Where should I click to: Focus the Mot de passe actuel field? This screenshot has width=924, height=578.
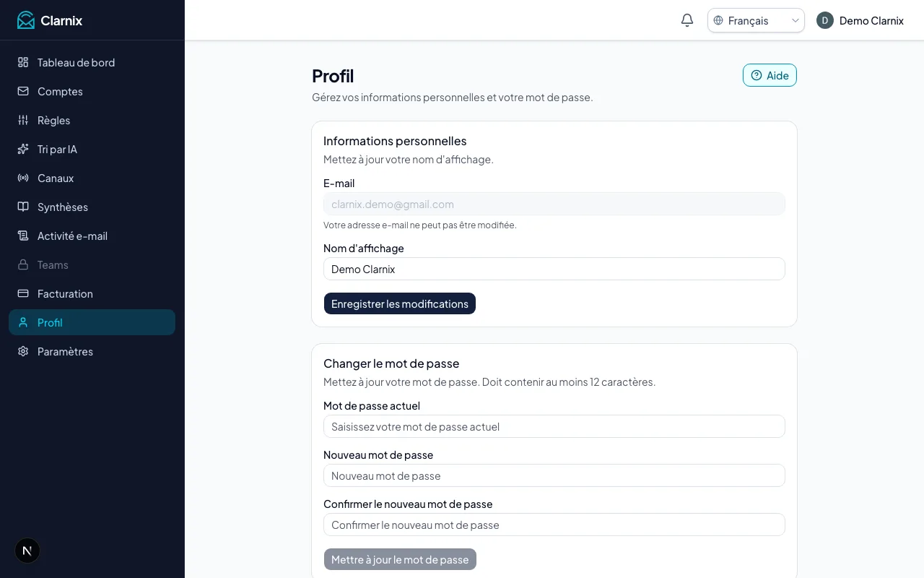(x=554, y=426)
